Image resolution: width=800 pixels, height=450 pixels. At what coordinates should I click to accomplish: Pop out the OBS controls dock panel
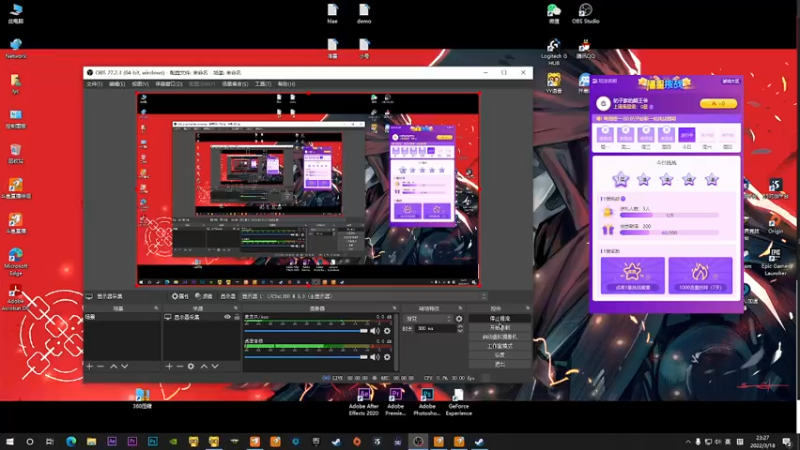[x=528, y=308]
